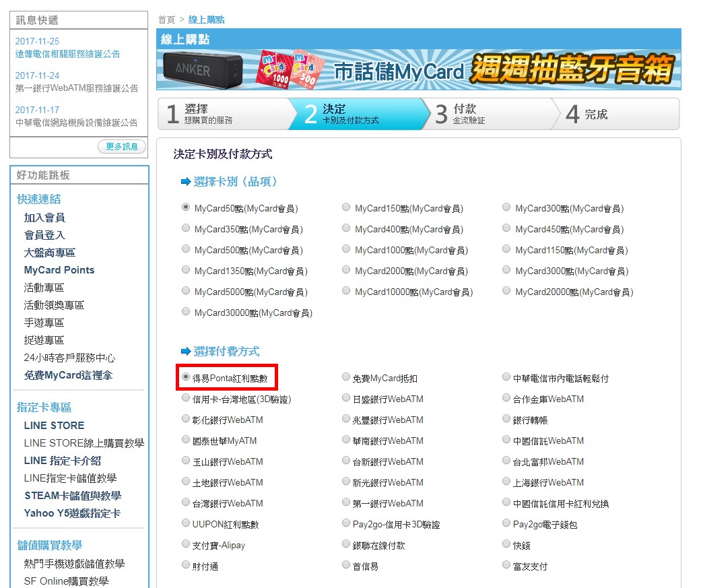Select 富友支付 payment method
703x588 pixels.
(506, 564)
